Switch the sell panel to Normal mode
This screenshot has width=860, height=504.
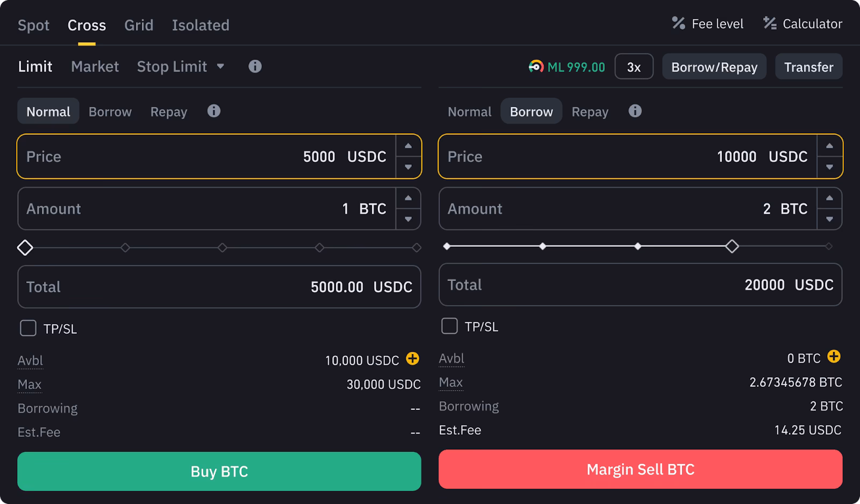pyautogui.click(x=469, y=111)
